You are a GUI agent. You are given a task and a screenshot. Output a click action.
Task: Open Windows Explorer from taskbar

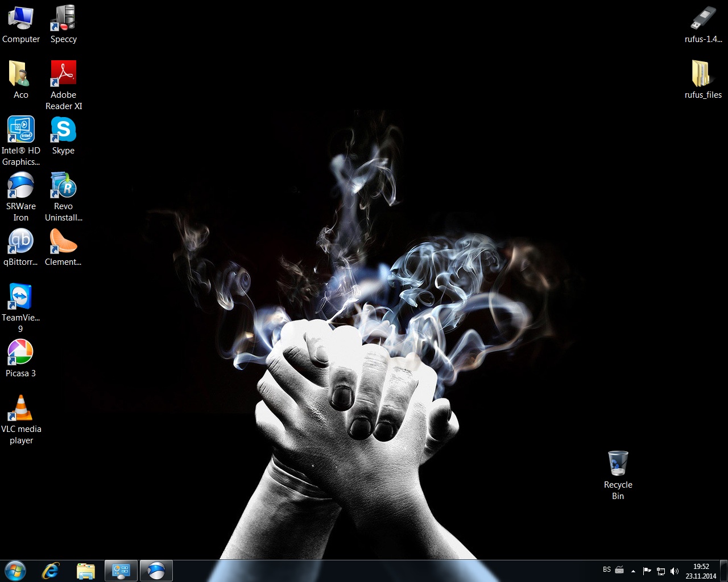click(86, 571)
